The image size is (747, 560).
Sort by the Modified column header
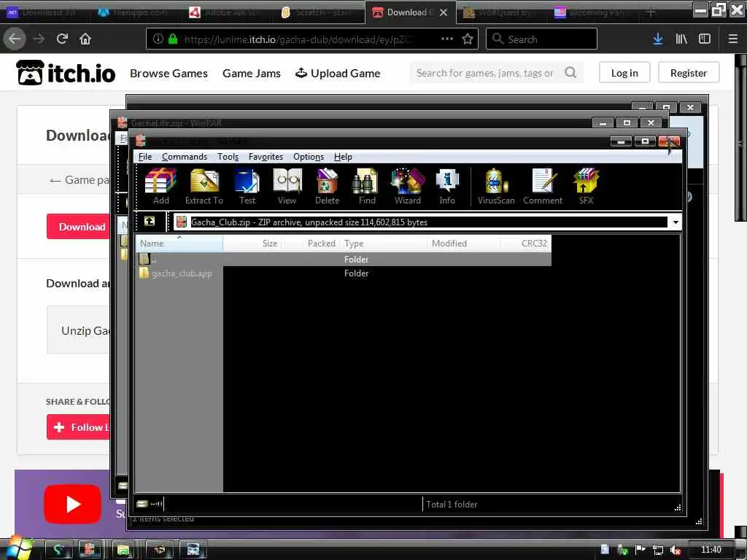pyautogui.click(x=463, y=244)
